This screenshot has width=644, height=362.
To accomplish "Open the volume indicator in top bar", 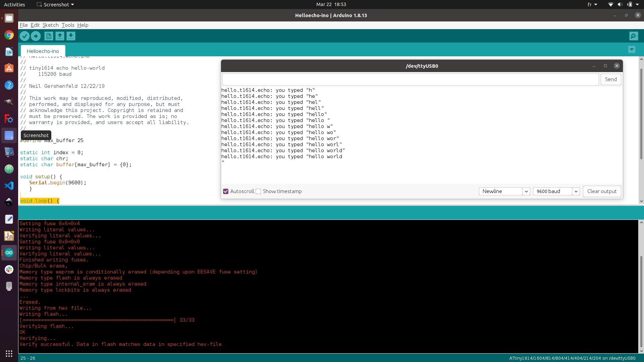I will (x=620, y=5).
